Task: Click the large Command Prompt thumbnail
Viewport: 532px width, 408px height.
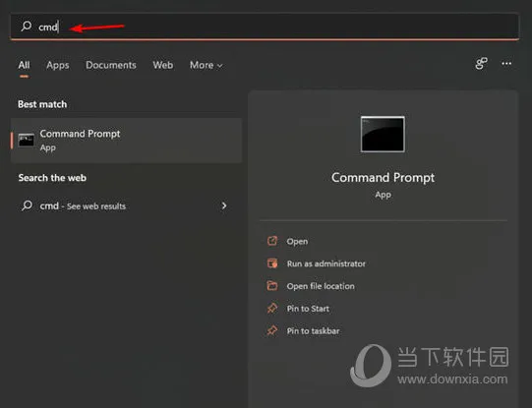Action: (383, 134)
